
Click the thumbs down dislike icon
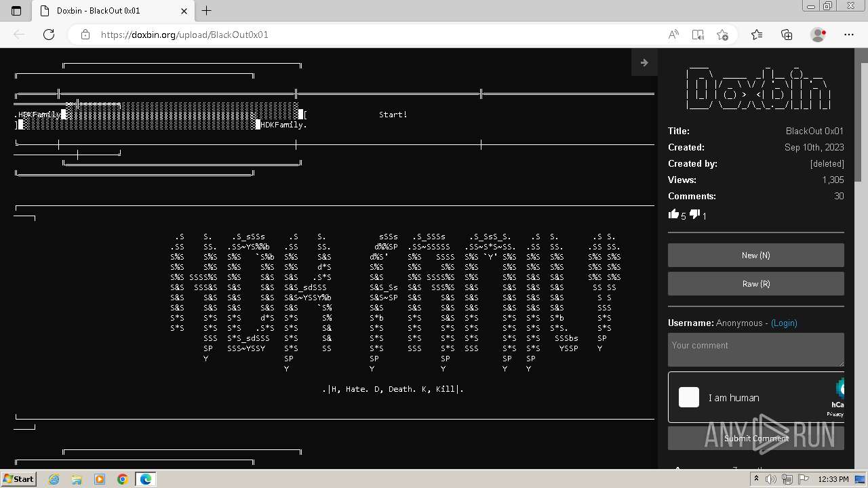[694, 214]
